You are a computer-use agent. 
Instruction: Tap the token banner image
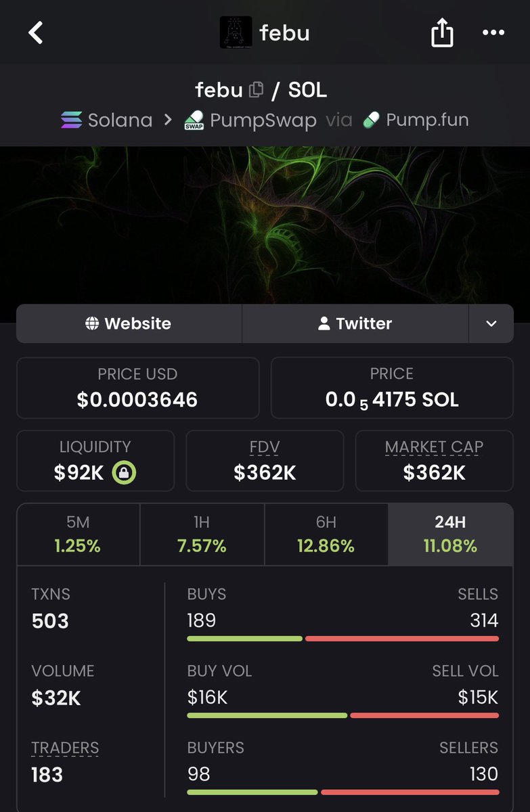(265, 225)
